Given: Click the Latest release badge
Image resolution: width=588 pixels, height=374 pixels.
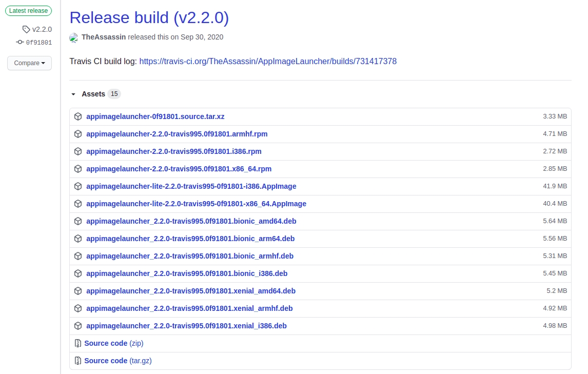Looking at the screenshot, I should 28,11.
